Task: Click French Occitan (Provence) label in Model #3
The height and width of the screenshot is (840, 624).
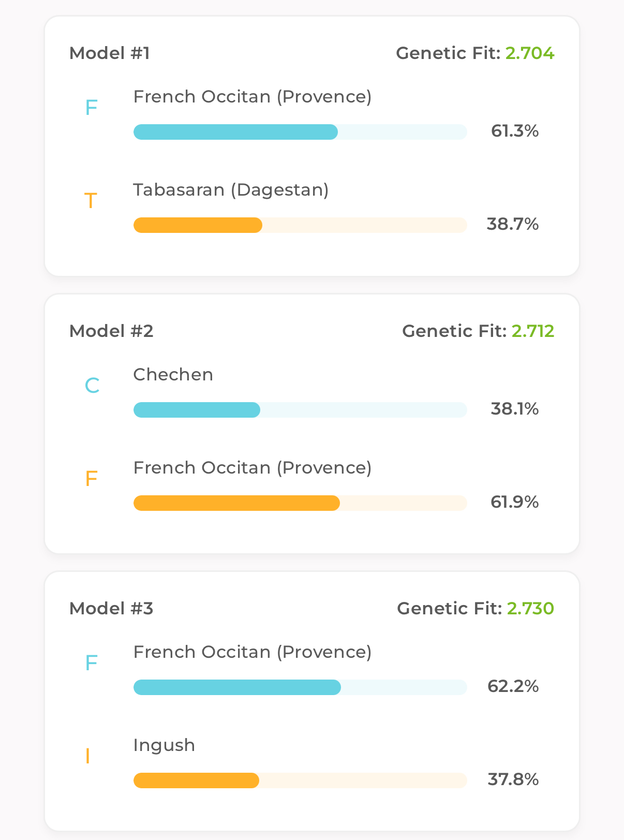Action: [x=252, y=652]
